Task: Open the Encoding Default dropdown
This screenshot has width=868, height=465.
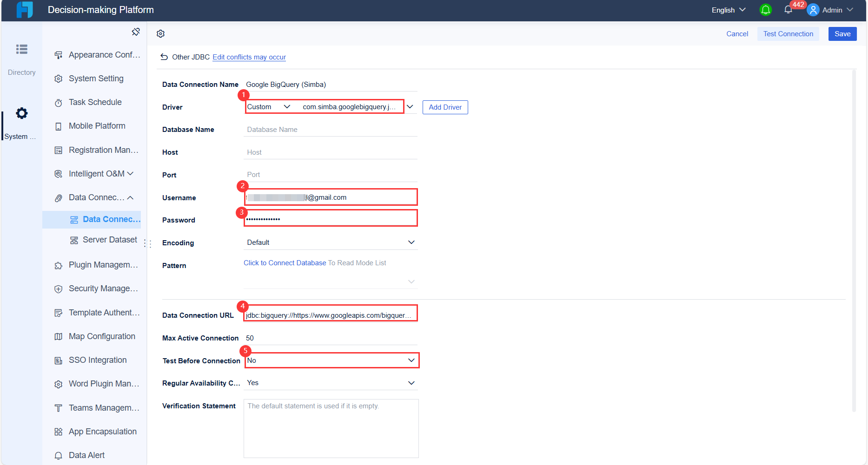Action: coord(331,242)
